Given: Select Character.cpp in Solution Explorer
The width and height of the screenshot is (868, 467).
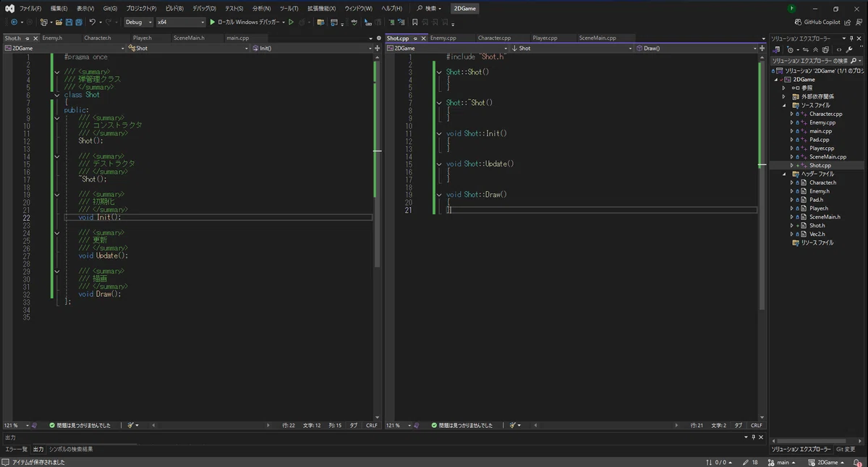Looking at the screenshot, I should (x=825, y=114).
